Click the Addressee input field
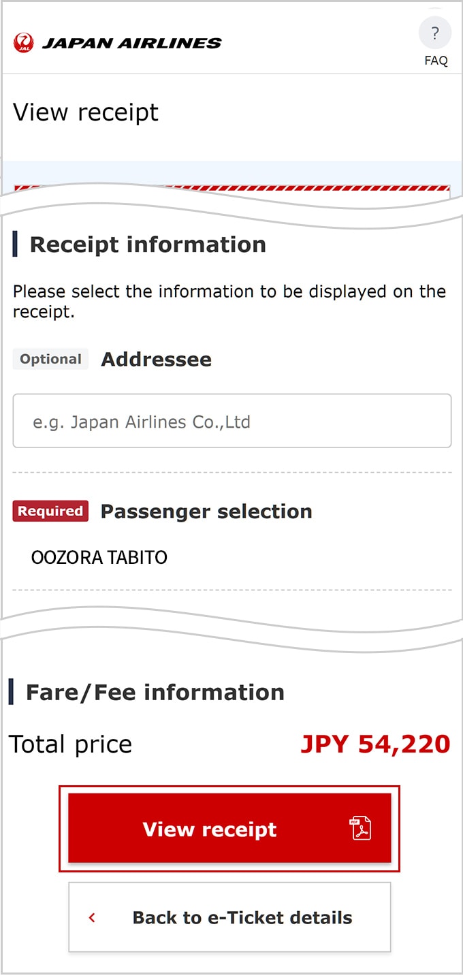The width and height of the screenshot is (463, 980). coord(231,421)
